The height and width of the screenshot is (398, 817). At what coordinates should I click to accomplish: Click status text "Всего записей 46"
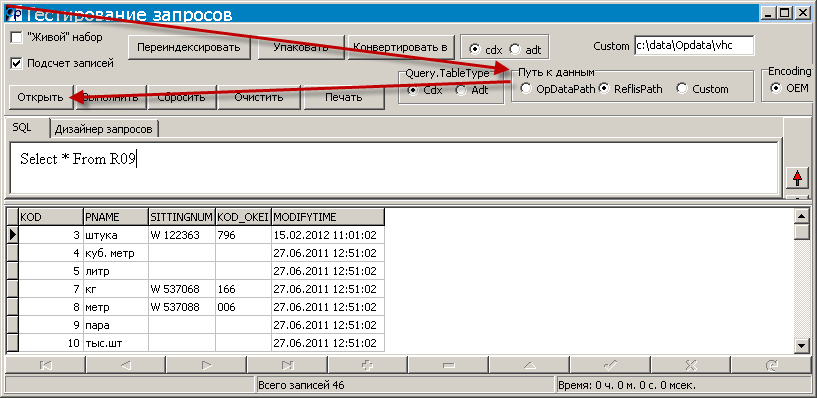[x=301, y=385]
